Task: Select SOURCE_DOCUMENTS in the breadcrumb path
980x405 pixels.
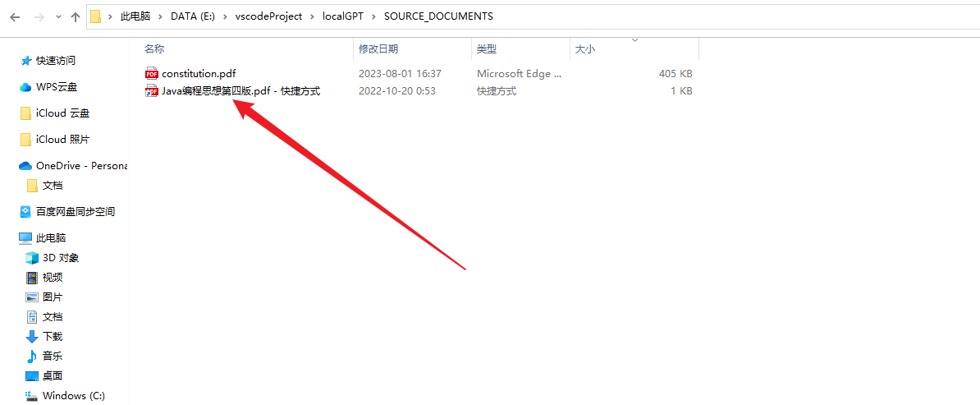Action: click(x=438, y=17)
